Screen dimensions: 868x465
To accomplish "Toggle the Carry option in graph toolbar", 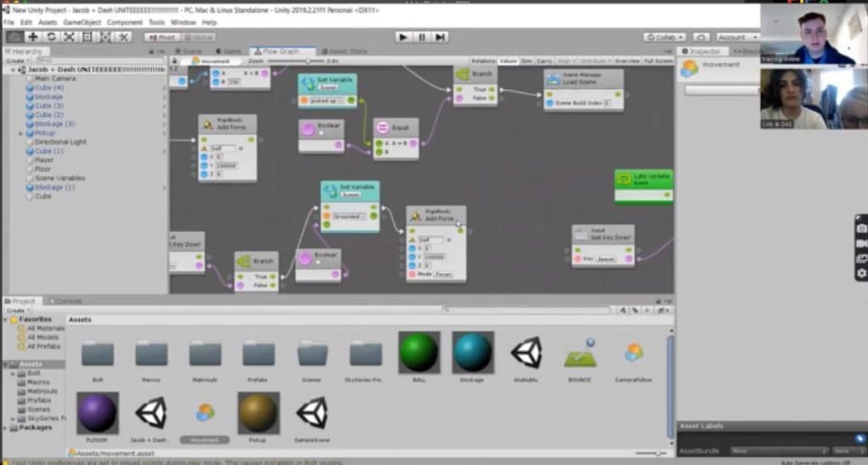I will (x=544, y=61).
